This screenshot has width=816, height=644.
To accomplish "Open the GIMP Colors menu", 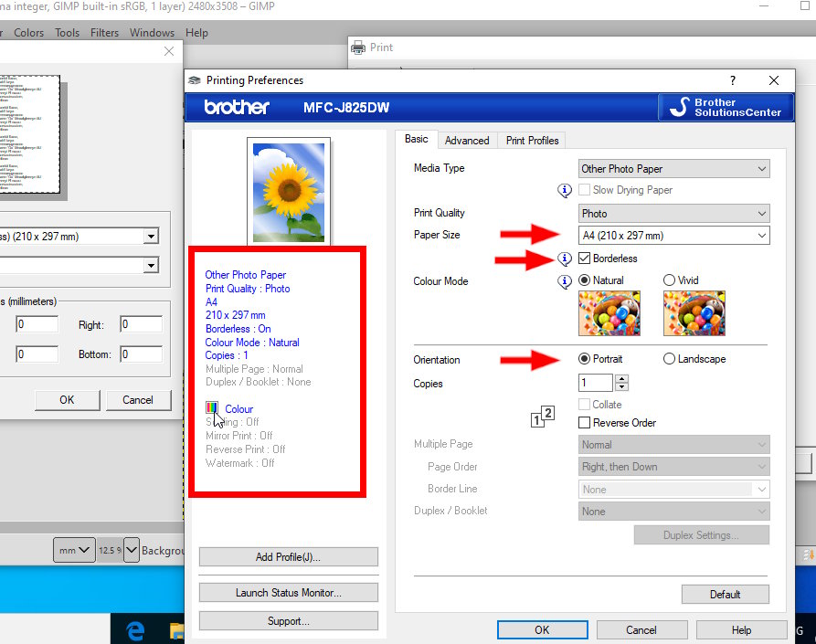I will point(28,33).
